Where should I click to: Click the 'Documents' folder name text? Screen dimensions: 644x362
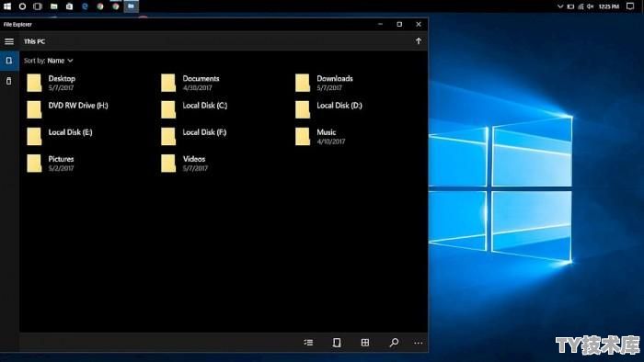(201, 78)
